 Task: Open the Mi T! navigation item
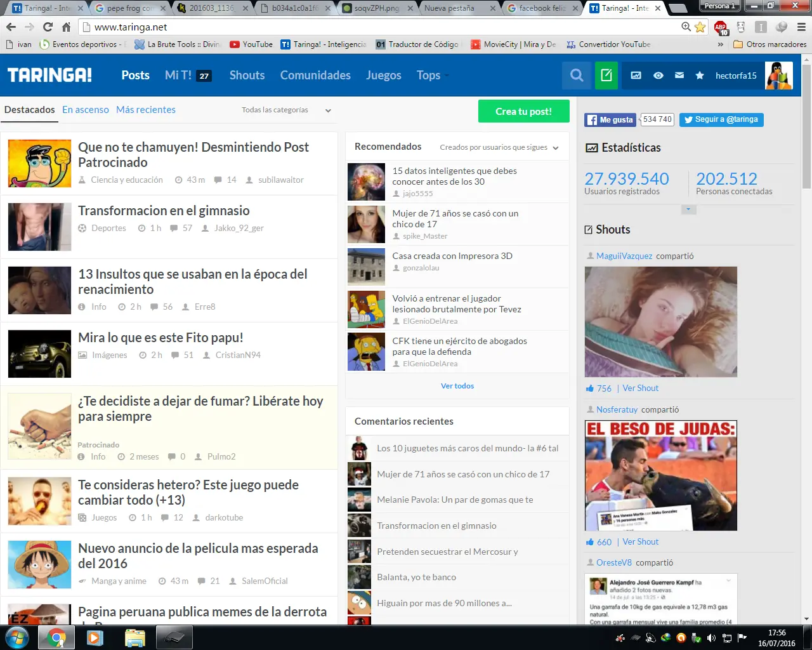[x=188, y=75]
